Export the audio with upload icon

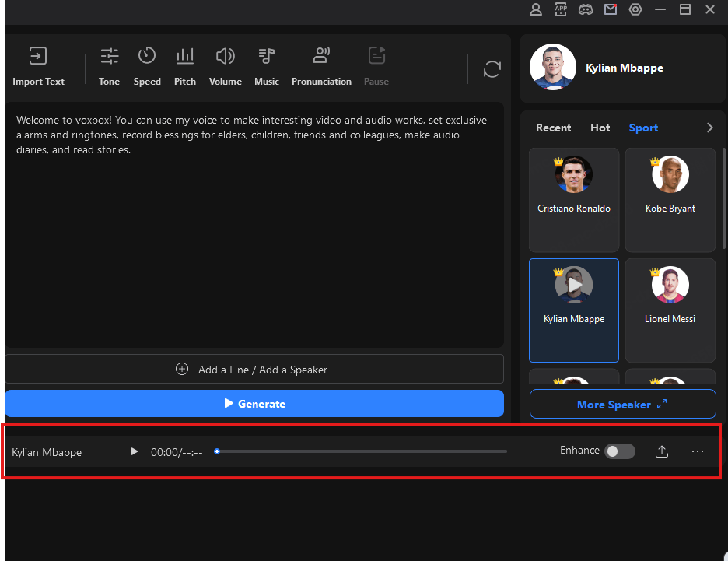click(662, 451)
